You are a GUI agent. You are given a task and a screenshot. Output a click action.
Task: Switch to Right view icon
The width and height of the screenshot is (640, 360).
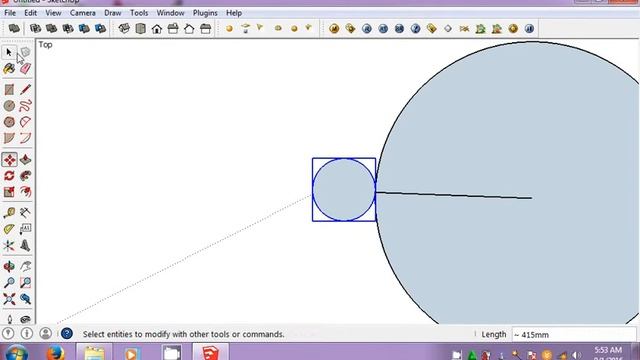173,29
